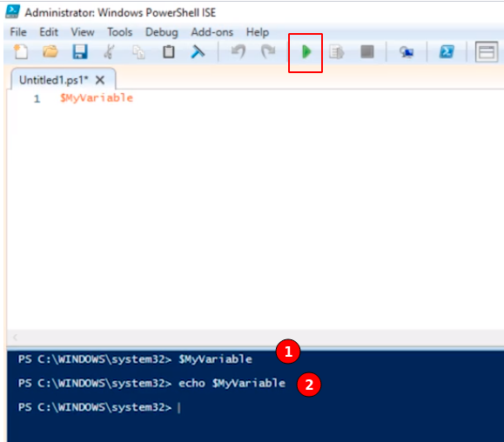Image resolution: width=504 pixels, height=442 pixels.
Task: Undo the last edit
Action: click(239, 51)
